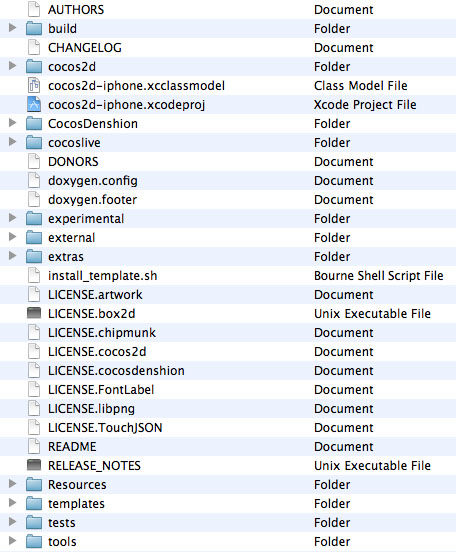The image size is (456, 552).
Task: Expand the build folder disclosure triangle
Action: tap(12, 27)
